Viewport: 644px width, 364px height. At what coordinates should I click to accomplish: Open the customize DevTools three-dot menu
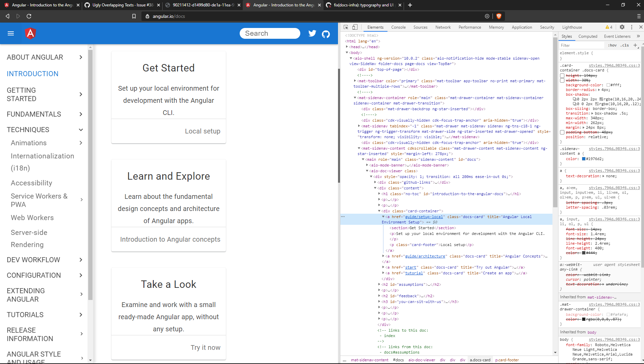(632, 27)
